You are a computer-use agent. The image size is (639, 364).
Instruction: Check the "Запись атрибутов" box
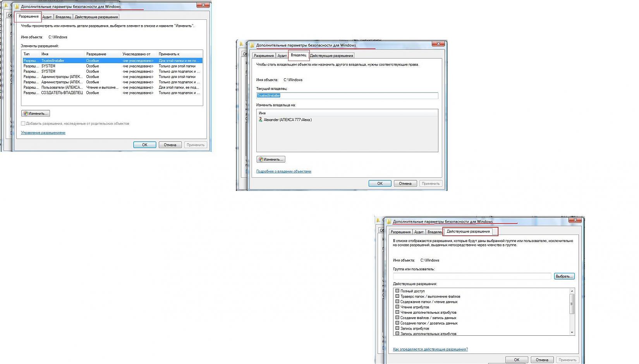coord(397,328)
